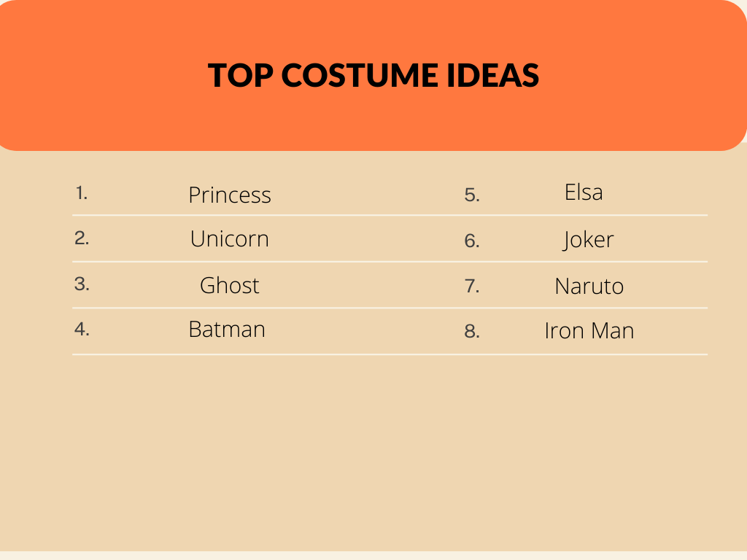Select the Batman list entry
747x560 pixels.
[227, 330]
